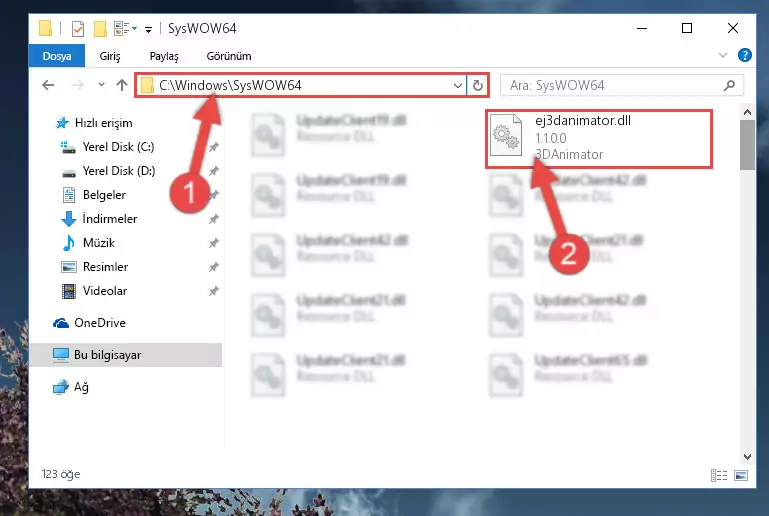Image resolution: width=769 pixels, height=516 pixels.
Task: Click the pin icon beside Videolar
Action: pyautogui.click(x=214, y=291)
